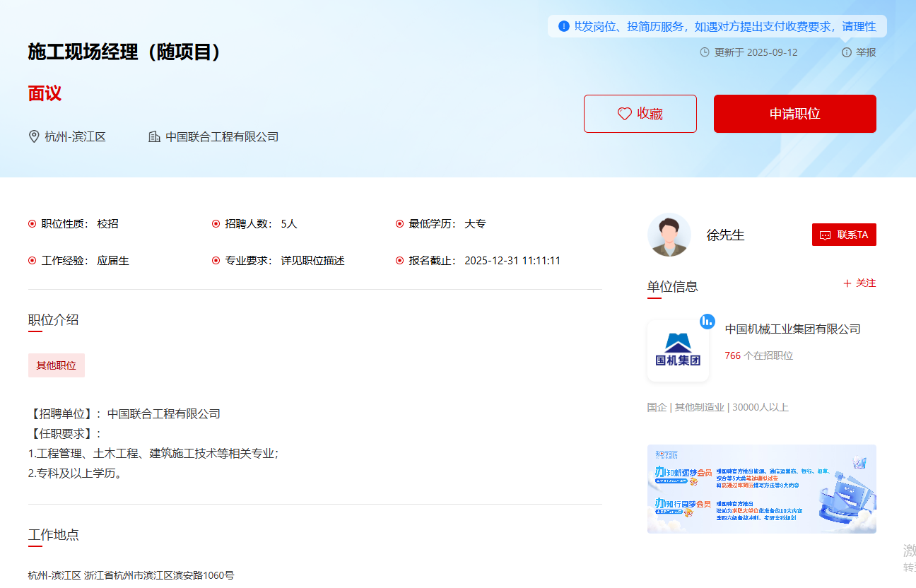Click the clock icon beside 更新于 date
The width and height of the screenshot is (916, 588).
(705, 52)
